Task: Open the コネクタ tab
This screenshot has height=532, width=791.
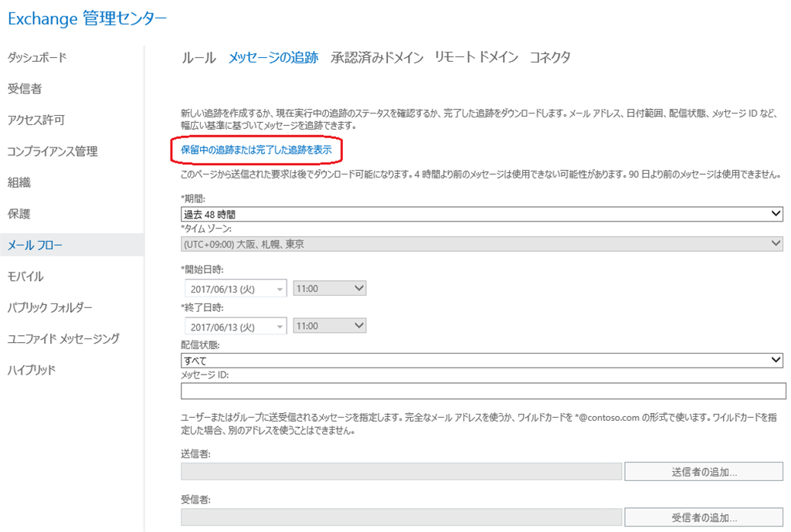Action: tap(550, 57)
